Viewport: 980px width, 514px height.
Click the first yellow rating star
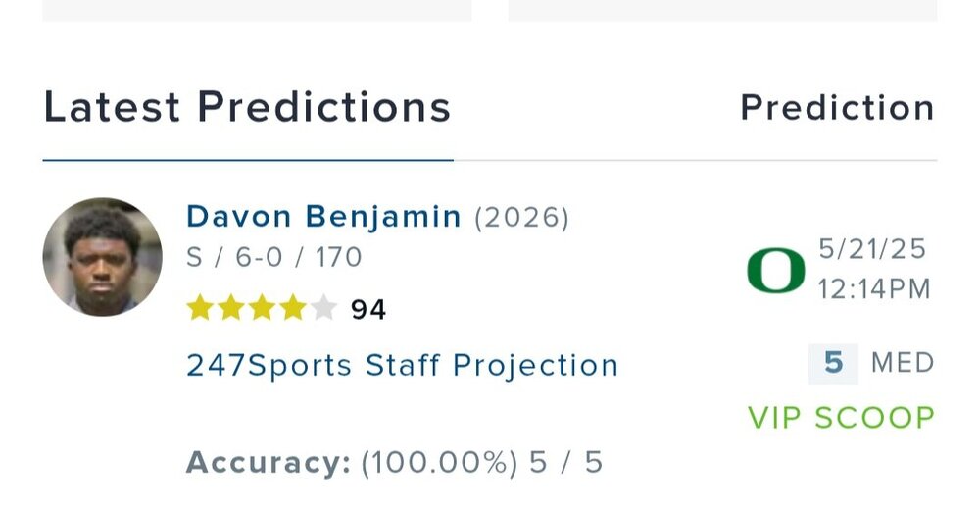[x=200, y=309]
